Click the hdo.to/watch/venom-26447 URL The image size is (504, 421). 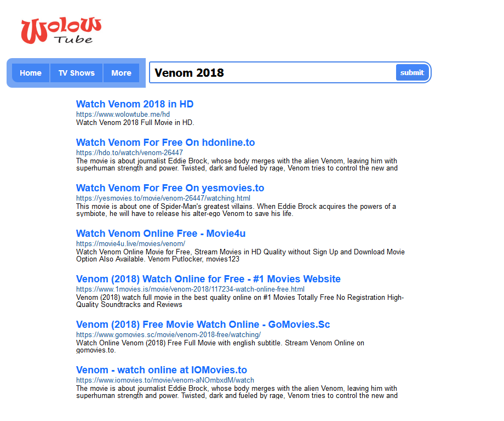pos(129,153)
